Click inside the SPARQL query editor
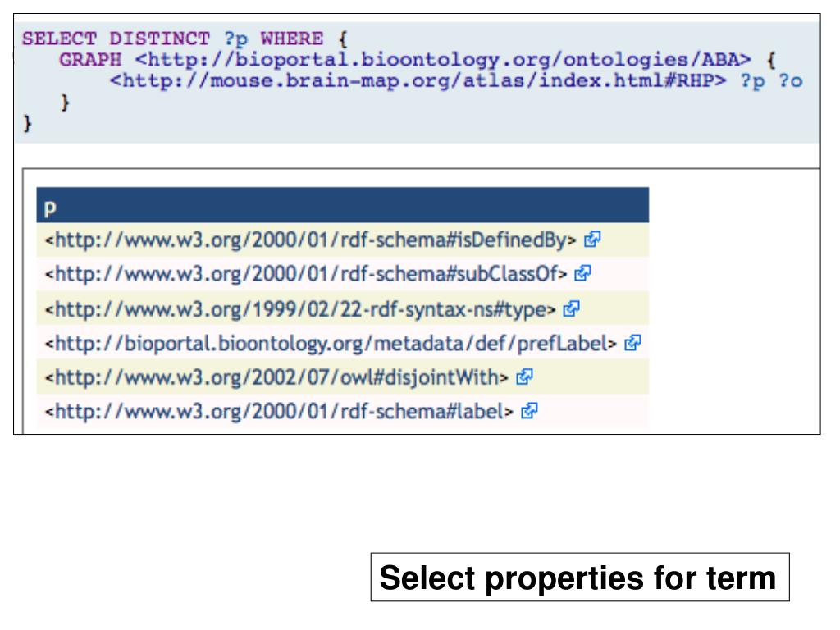The image size is (840, 630). tap(418, 82)
